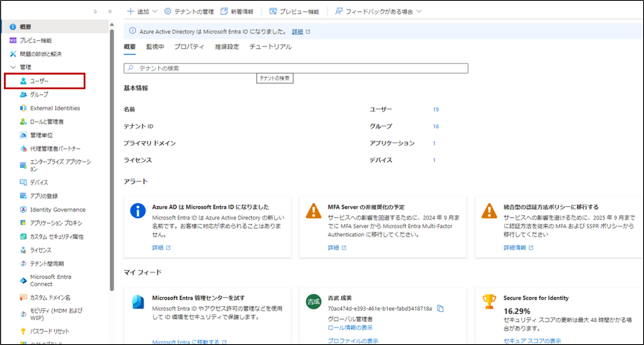
Task: Collapse the 管理 section in the sidebar
Action: 13,67
